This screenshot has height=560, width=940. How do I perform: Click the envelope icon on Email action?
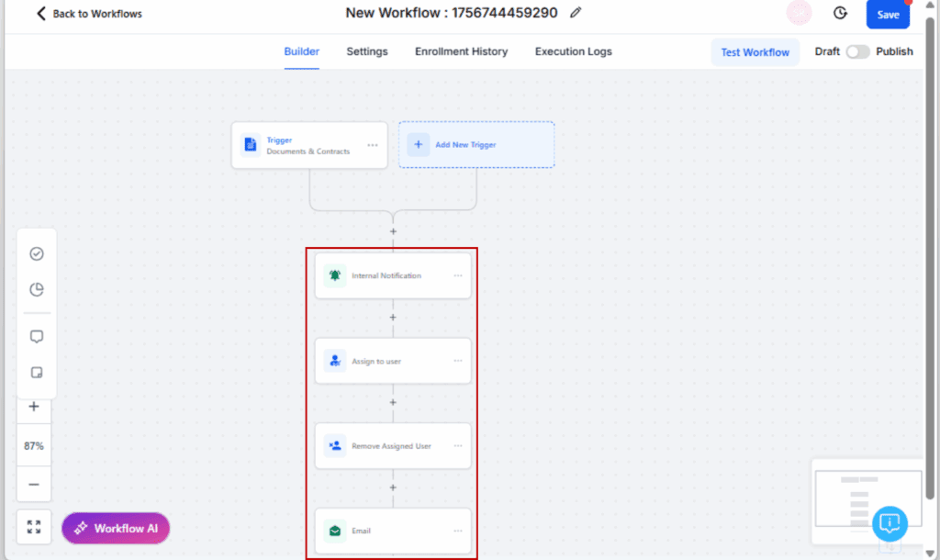pos(334,531)
